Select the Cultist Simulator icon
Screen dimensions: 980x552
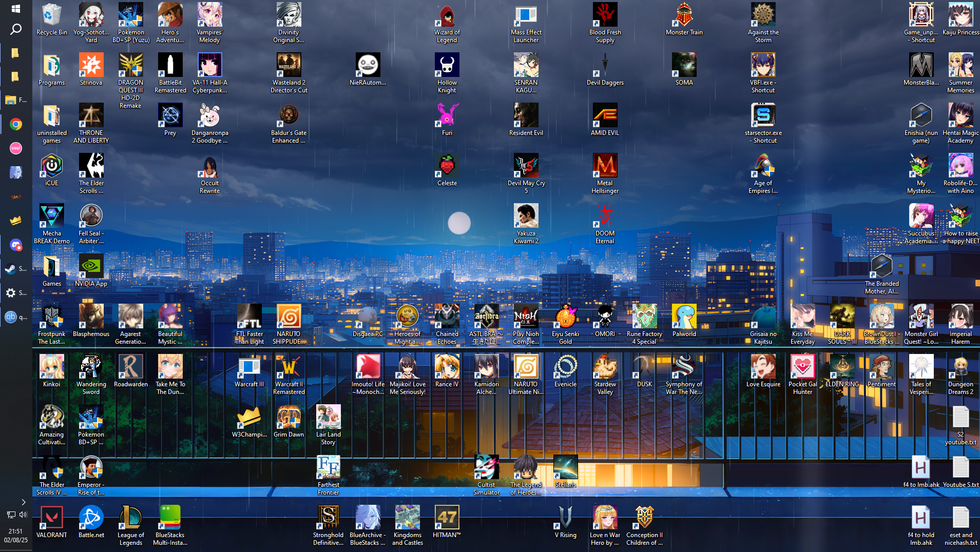point(486,476)
